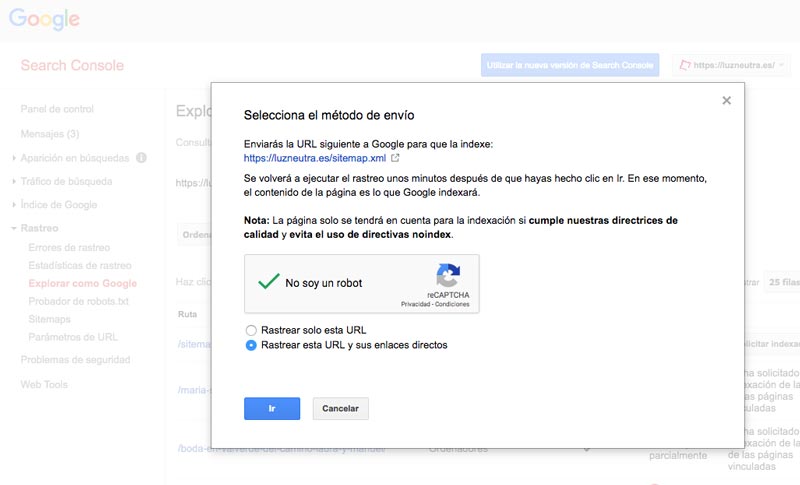Click Utilizar la nueva versión de Search Console
This screenshot has height=485, width=800.
570,65
